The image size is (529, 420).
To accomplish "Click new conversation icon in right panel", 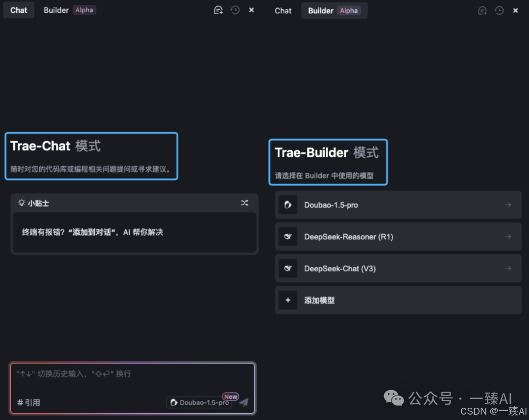I will (482, 11).
